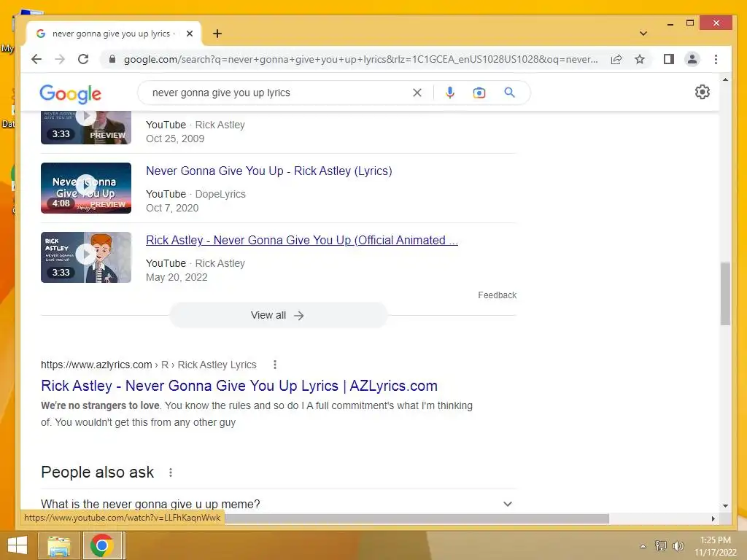Click in the Google search input field

pyautogui.click(x=279, y=93)
